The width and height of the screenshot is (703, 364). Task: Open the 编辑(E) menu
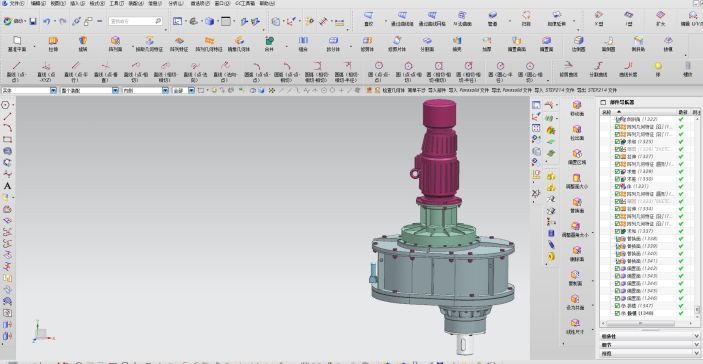tap(38, 3)
